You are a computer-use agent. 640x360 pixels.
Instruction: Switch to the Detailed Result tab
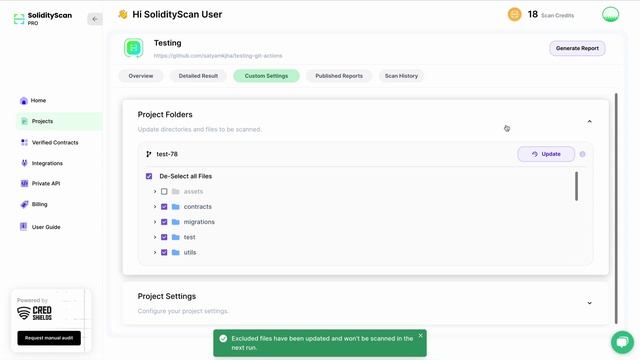(198, 76)
